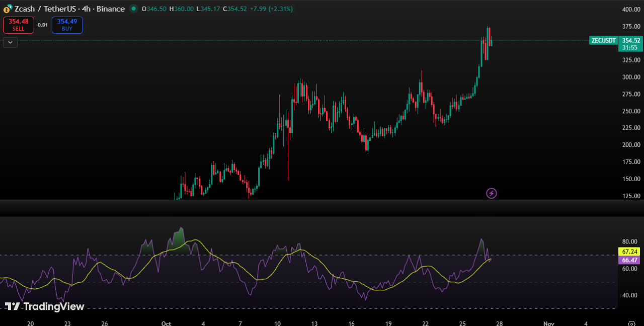
Task: Click the yellow 67.24 RSI average label
Action: coord(630,252)
